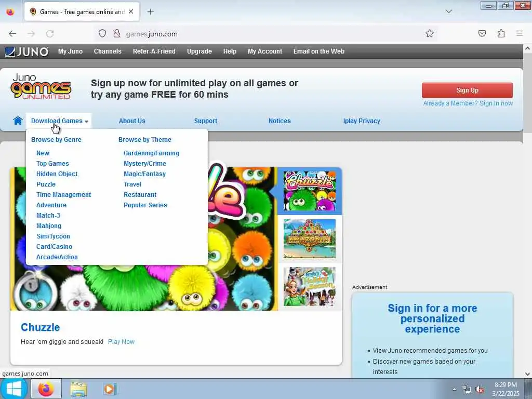Select Arcade/Action genre
The width and height of the screenshot is (532, 399).
(57, 257)
